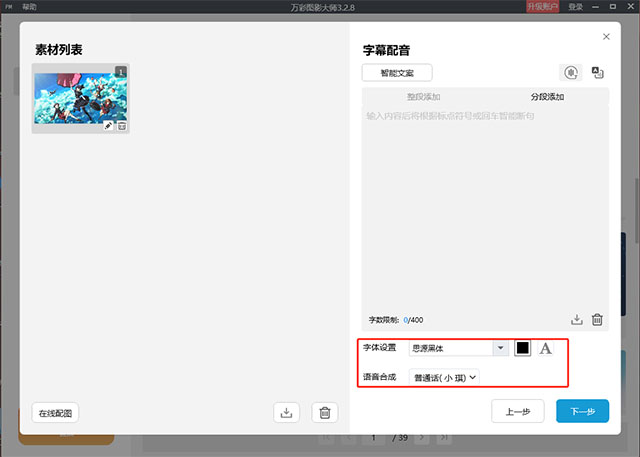This screenshot has height=457, width=640.
Task: Click the 升级账户 upgrade account button
Action: tap(542, 7)
